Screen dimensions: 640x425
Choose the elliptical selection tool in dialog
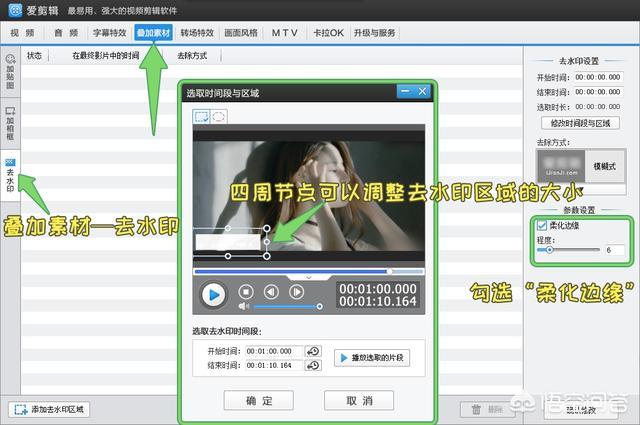[219, 117]
